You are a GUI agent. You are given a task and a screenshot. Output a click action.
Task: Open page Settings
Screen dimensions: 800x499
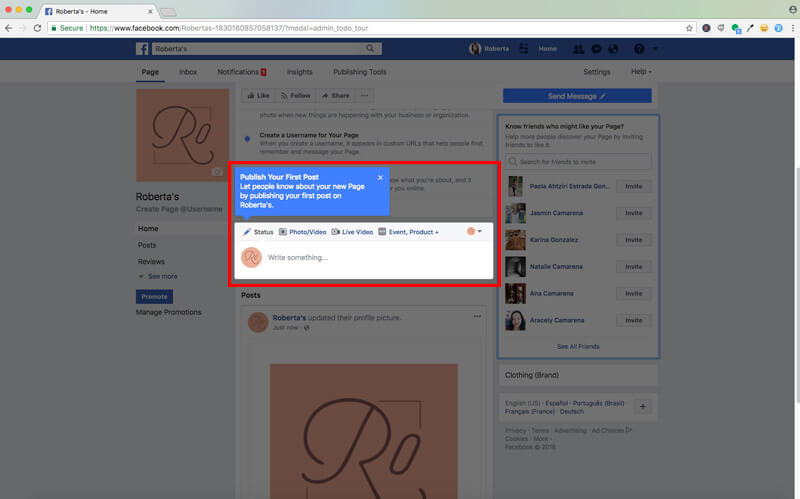click(x=597, y=72)
